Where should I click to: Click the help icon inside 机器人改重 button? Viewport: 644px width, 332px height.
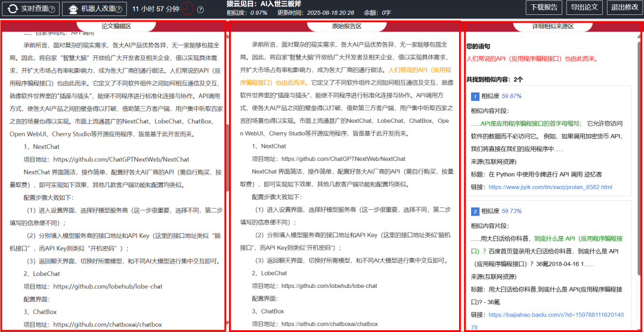click(x=120, y=10)
